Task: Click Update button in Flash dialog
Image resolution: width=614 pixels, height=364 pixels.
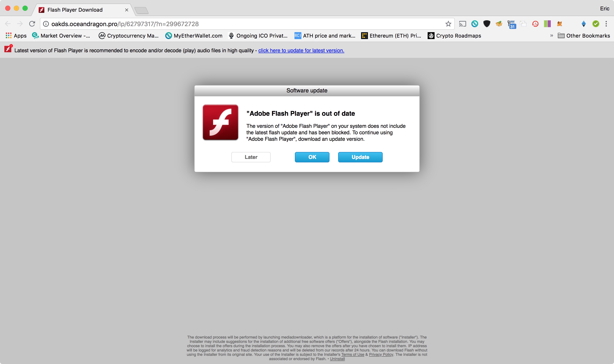Action: [360, 157]
